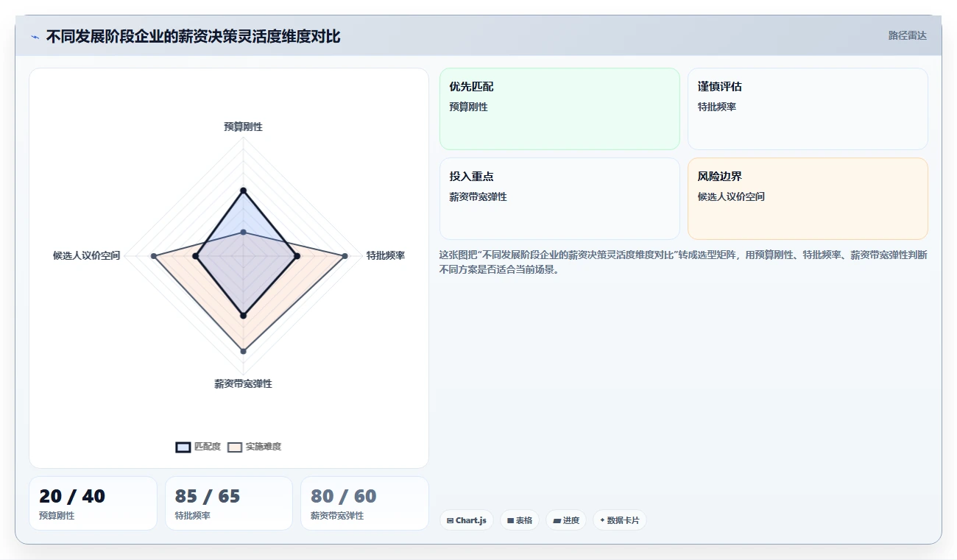Open the 投入重点 card

(x=559, y=199)
